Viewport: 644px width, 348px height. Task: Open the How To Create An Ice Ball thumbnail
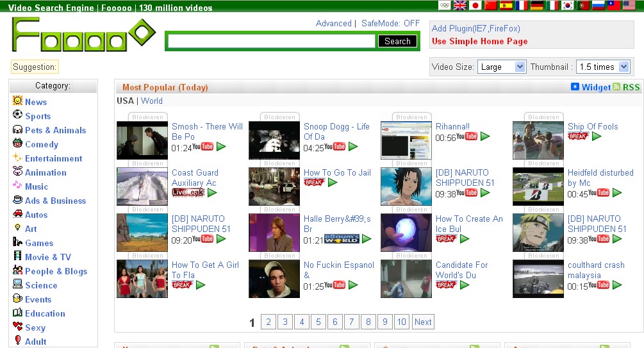click(x=406, y=233)
